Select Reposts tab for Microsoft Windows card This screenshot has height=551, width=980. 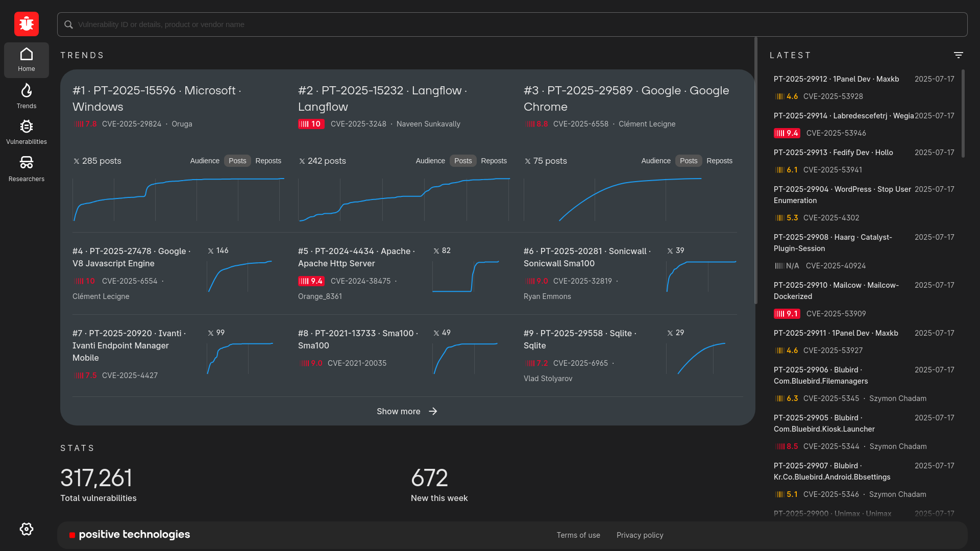point(268,161)
